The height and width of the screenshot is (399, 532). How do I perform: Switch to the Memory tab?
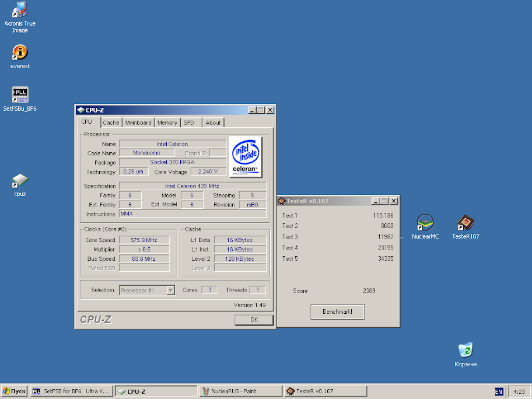pos(167,123)
